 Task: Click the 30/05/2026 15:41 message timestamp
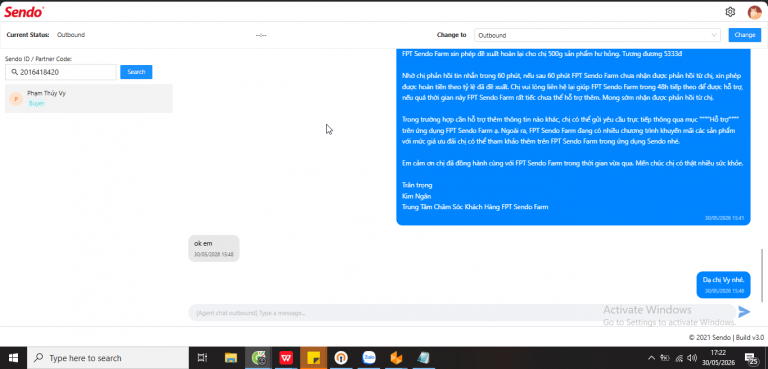click(x=724, y=218)
